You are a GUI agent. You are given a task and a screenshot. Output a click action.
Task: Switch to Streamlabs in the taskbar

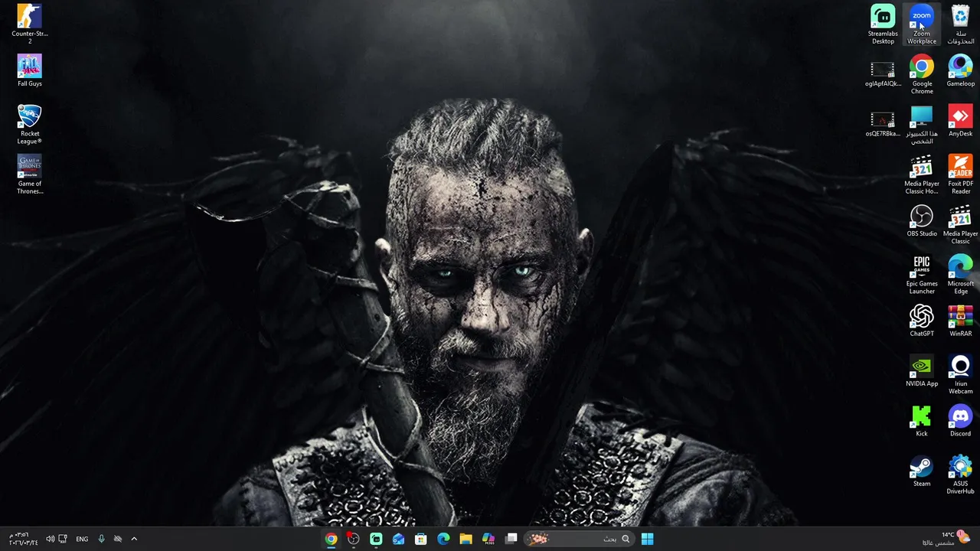coord(376,539)
